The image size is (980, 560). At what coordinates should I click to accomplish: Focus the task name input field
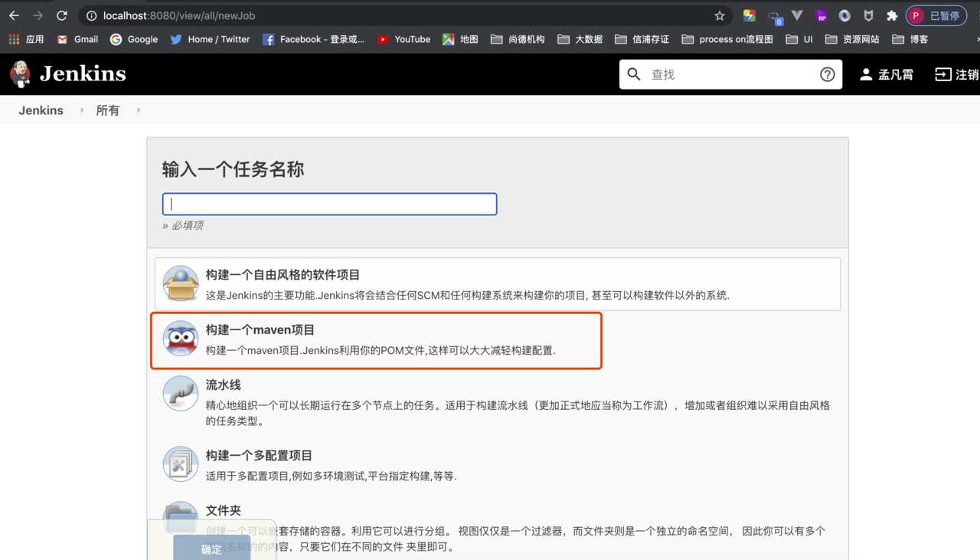click(x=329, y=204)
